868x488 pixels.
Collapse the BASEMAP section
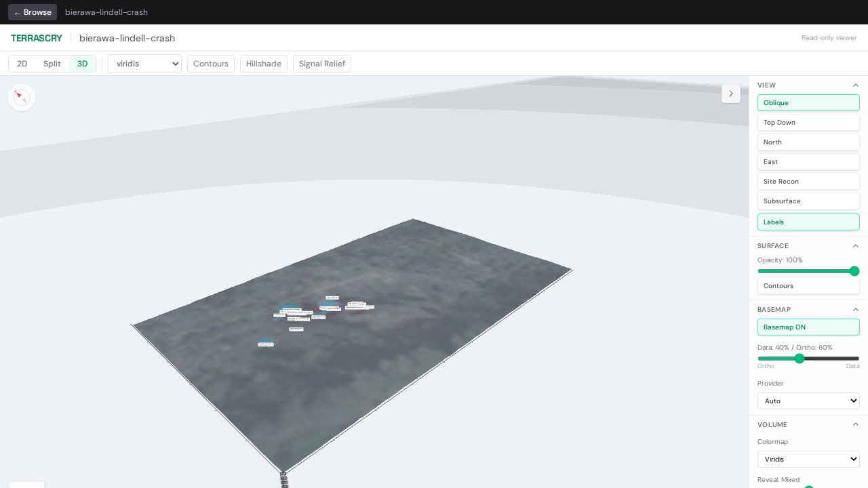(x=855, y=309)
